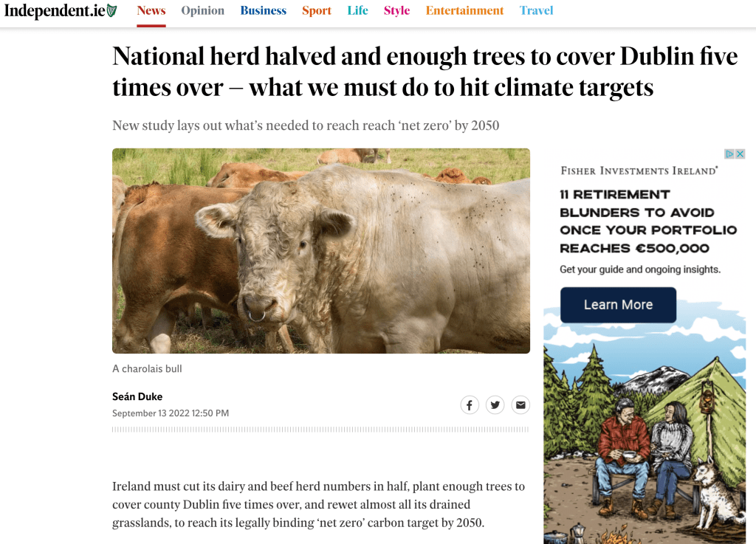Viewport: 756px width, 544px height.
Task: Click the Charolais bull article photo
Action: (320, 251)
